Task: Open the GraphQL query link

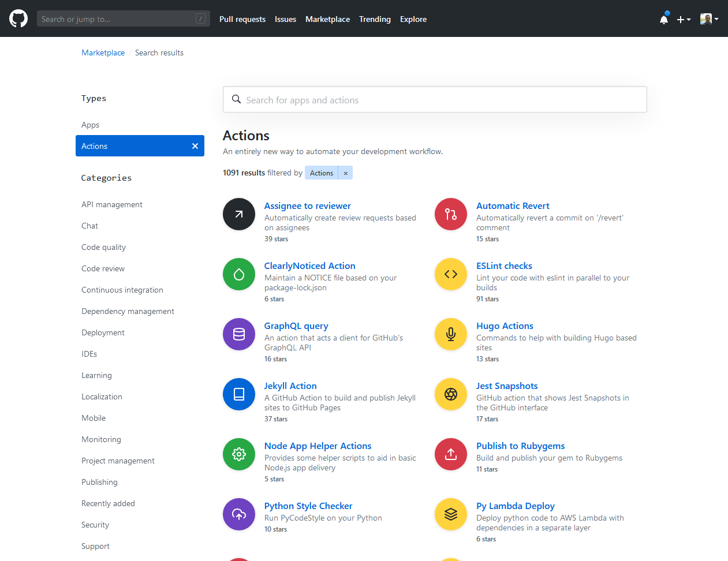Action: (x=296, y=326)
